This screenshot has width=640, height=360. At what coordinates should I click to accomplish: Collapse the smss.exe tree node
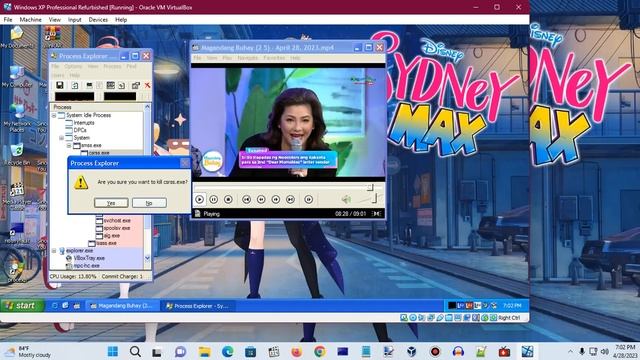[69, 145]
